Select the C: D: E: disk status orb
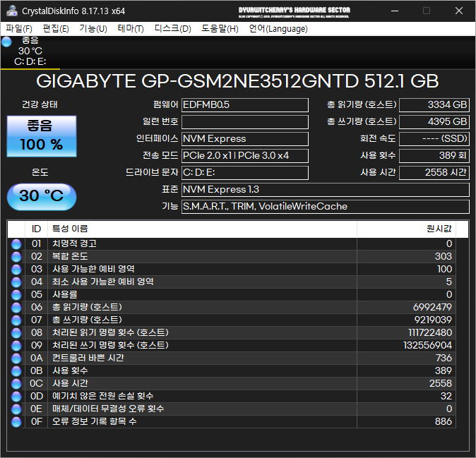This screenshot has height=458, width=476. (6, 42)
